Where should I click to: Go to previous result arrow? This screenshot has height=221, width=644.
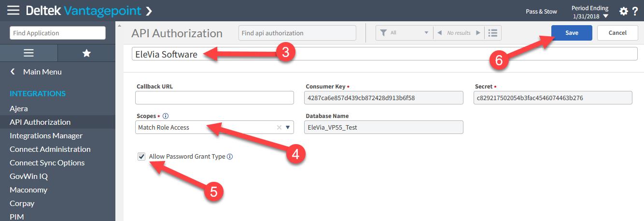click(x=439, y=33)
